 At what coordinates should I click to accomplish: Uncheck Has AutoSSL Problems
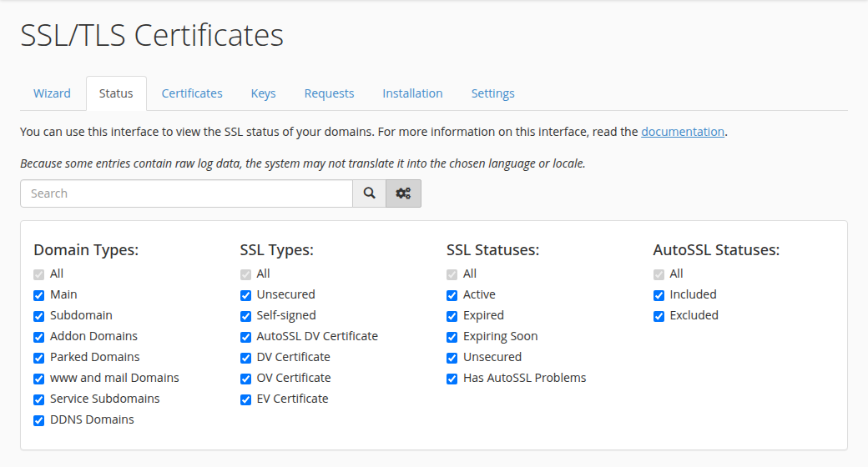452,379
